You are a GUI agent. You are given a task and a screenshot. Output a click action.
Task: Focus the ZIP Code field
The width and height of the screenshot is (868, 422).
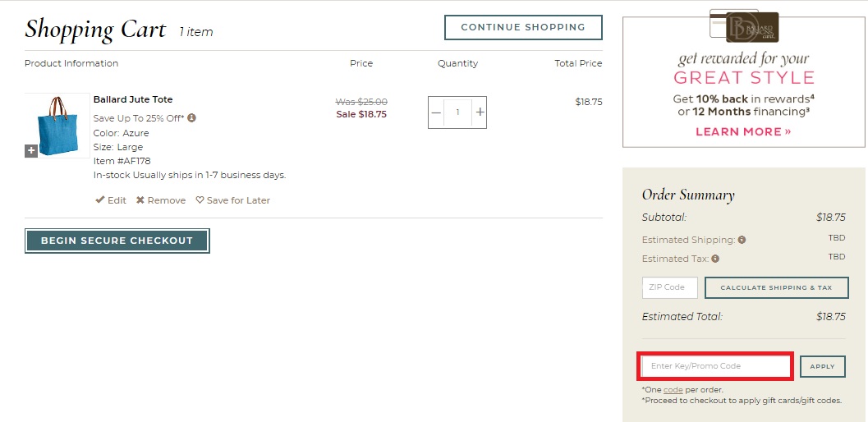click(x=670, y=287)
